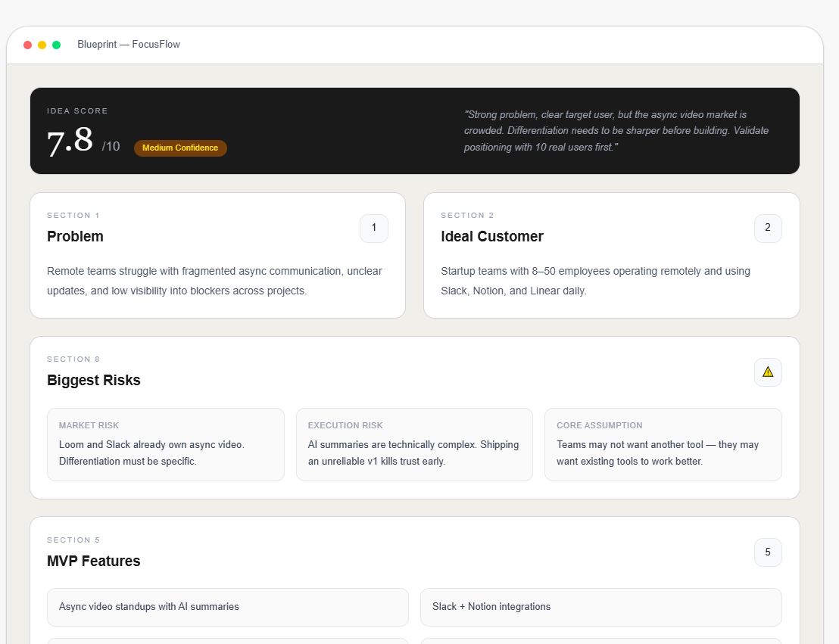The image size is (839, 644).
Task: Click the Problem section heading
Action: pos(75,236)
